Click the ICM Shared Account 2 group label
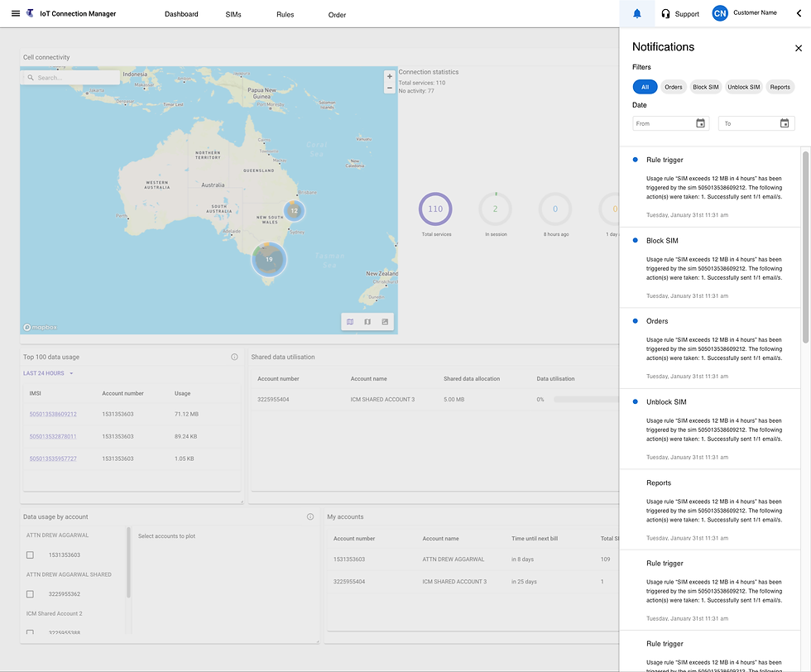Viewport: 811px width, 672px height. 55,613
